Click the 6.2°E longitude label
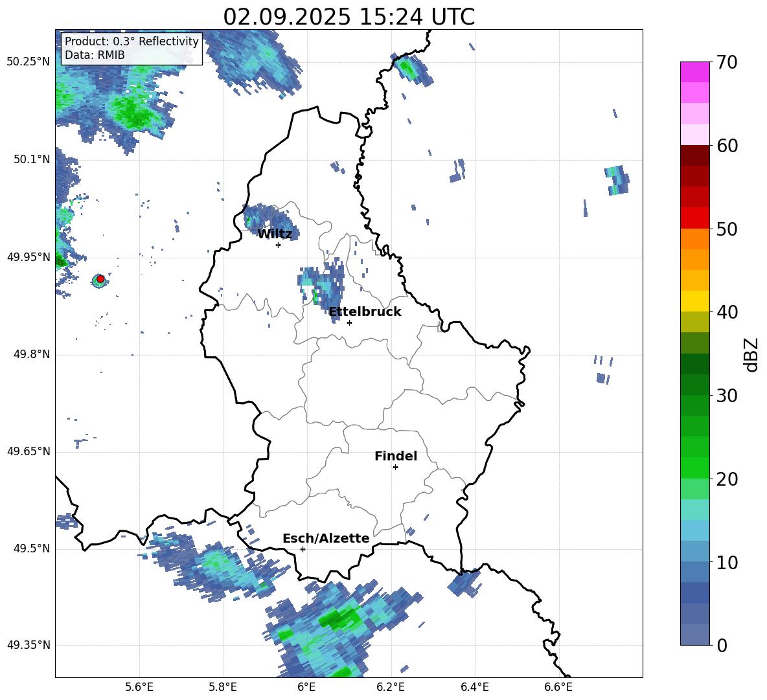Image resolution: width=767 pixels, height=700 pixels. (x=391, y=688)
